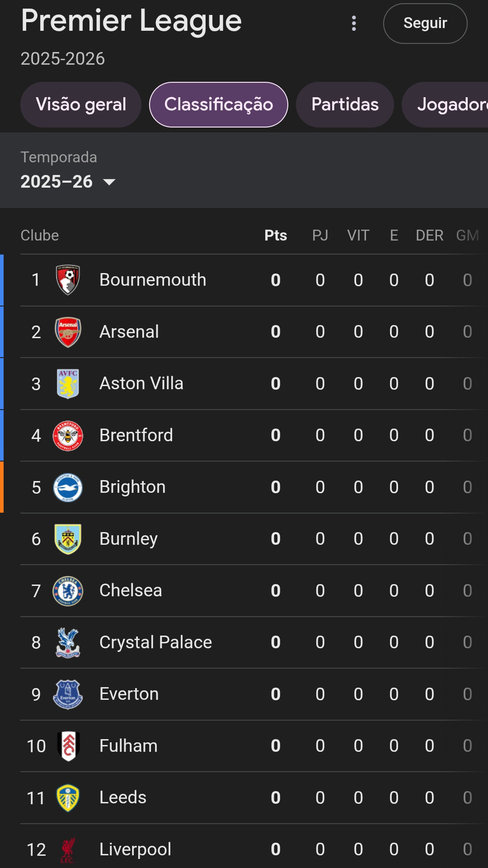Open the Temporada season selector
Screen dimensions: 488x868
(68, 170)
